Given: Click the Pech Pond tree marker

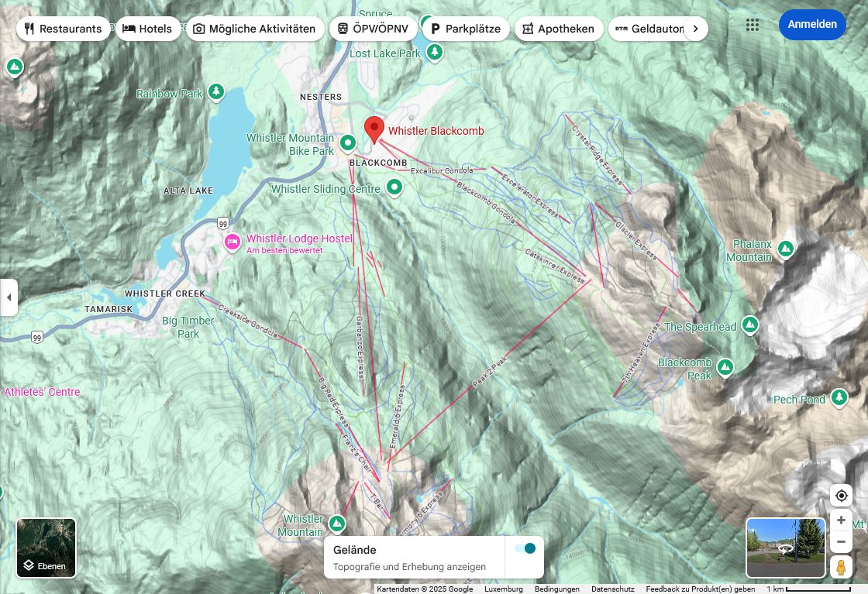Looking at the screenshot, I should [839, 398].
